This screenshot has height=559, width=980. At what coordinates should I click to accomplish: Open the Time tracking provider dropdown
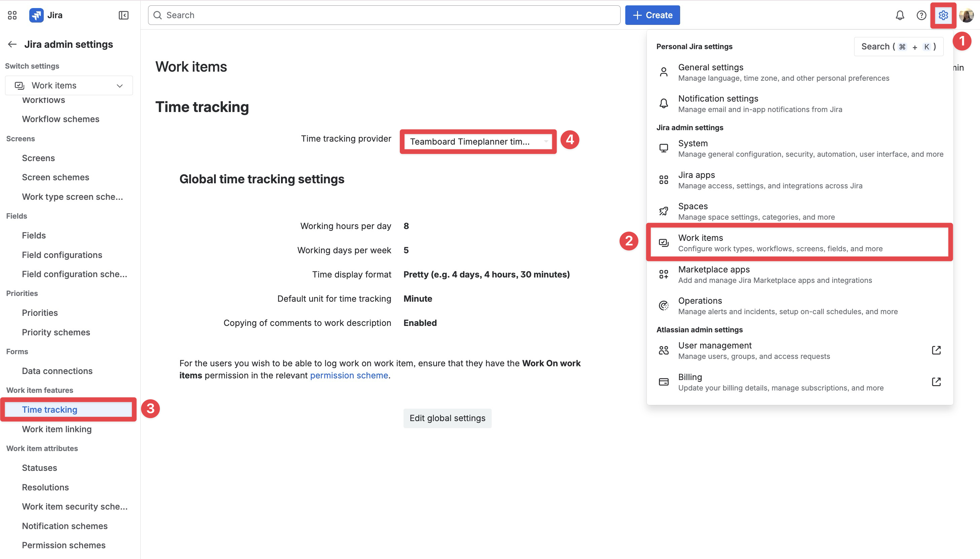click(x=478, y=142)
